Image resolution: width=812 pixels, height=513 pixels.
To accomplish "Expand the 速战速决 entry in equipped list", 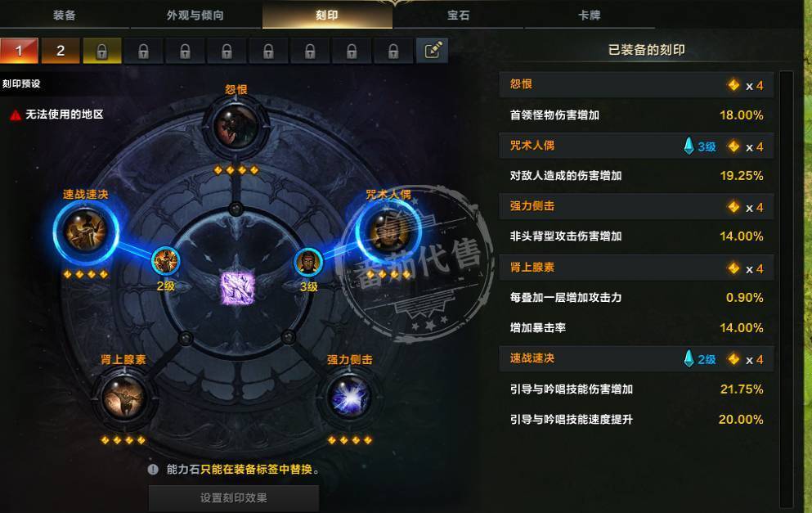I will [x=636, y=358].
